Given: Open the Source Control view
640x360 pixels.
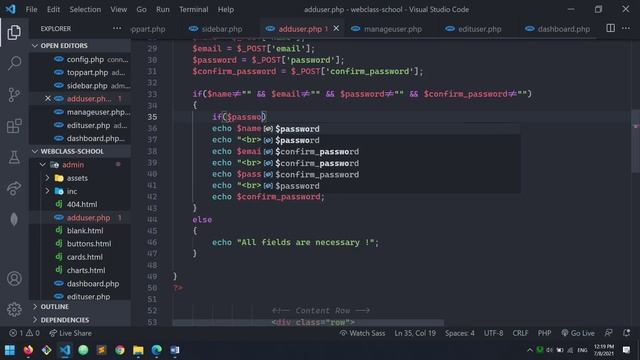Looking at the screenshot, I should click(x=14, y=95).
